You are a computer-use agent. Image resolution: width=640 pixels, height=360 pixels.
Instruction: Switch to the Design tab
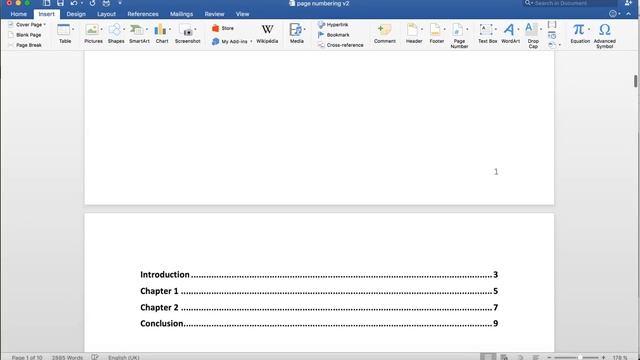[x=76, y=14]
